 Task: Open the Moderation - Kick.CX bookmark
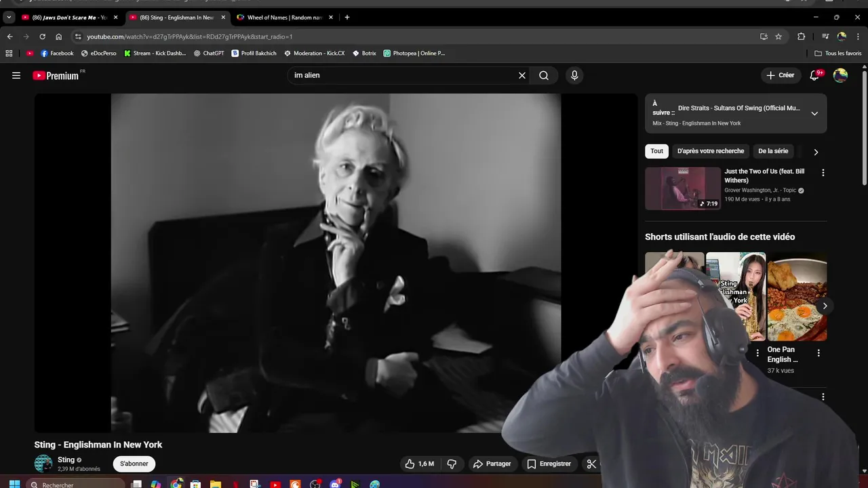(x=315, y=53)
